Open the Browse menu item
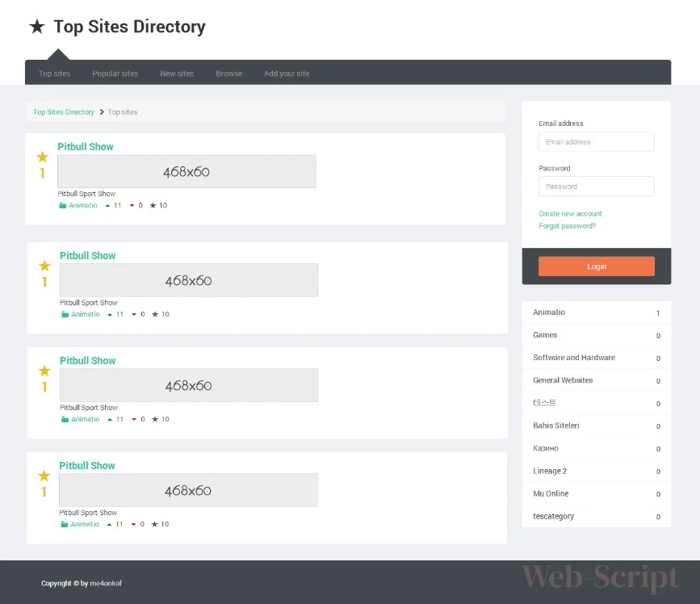 tap(228, 73)
